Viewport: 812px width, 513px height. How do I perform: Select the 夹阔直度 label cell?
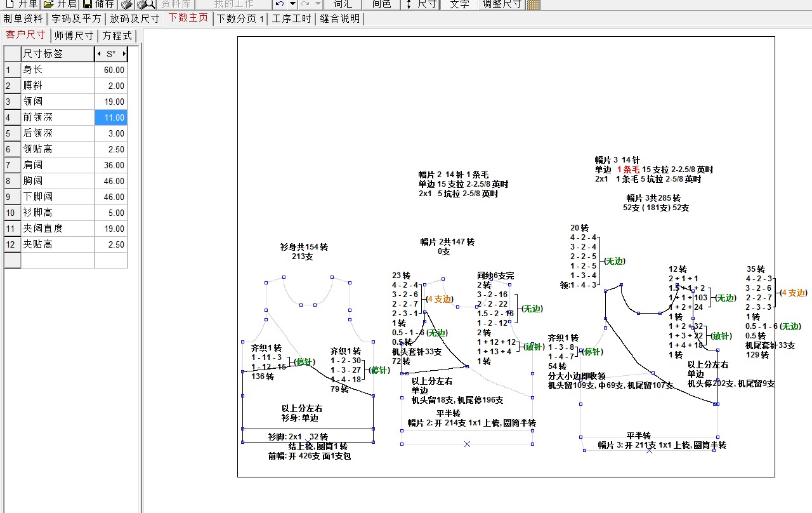58,229
